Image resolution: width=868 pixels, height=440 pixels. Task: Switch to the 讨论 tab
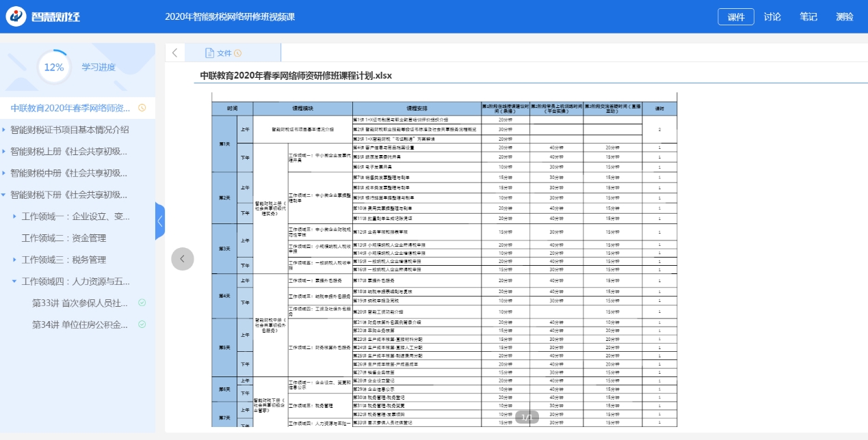tap(772, 16)
